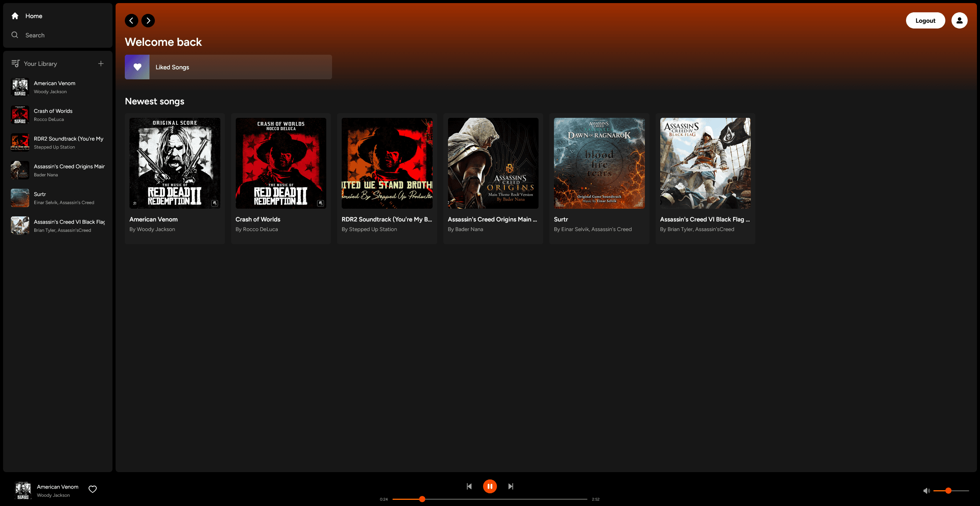Click the Search text label
Viewport: 980px width, 506px height.
click(x=35, y=35)
